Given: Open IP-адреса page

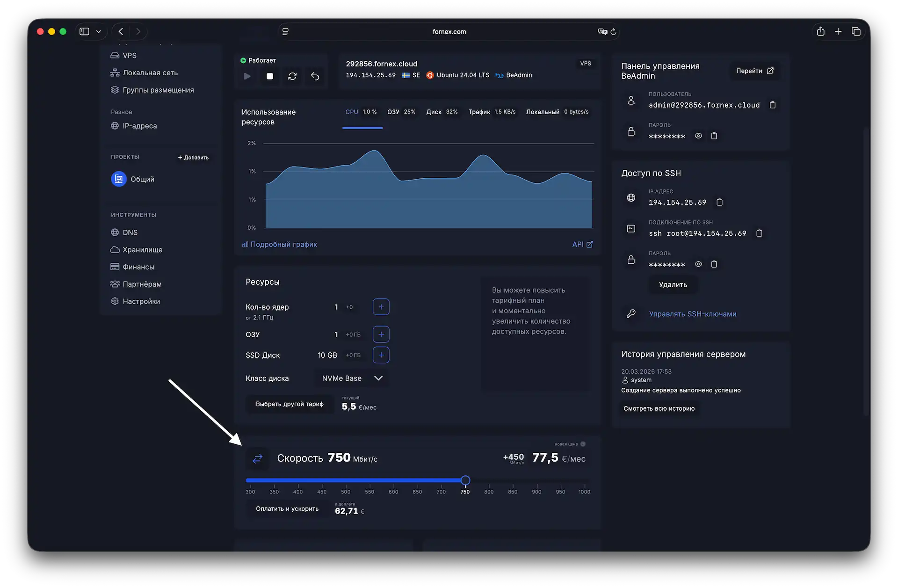Looking at the screenshot, I should pos(139,125).
